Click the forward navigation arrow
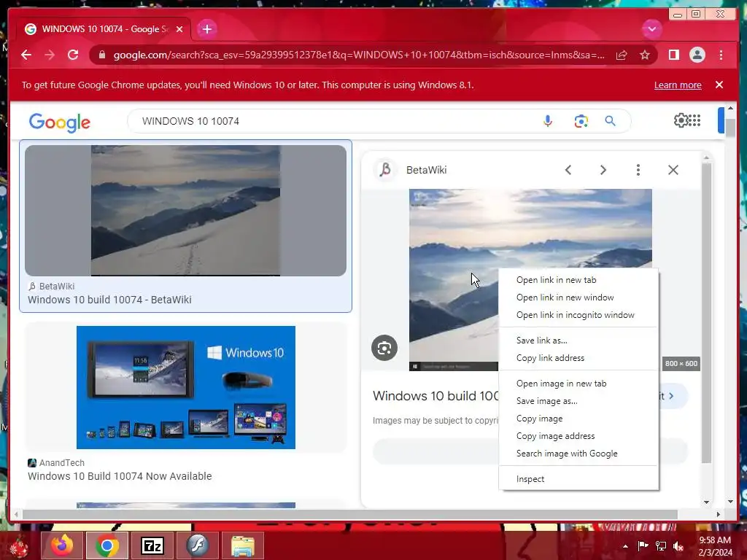Screen dimensions: 747x560 (x=50, y=55)
